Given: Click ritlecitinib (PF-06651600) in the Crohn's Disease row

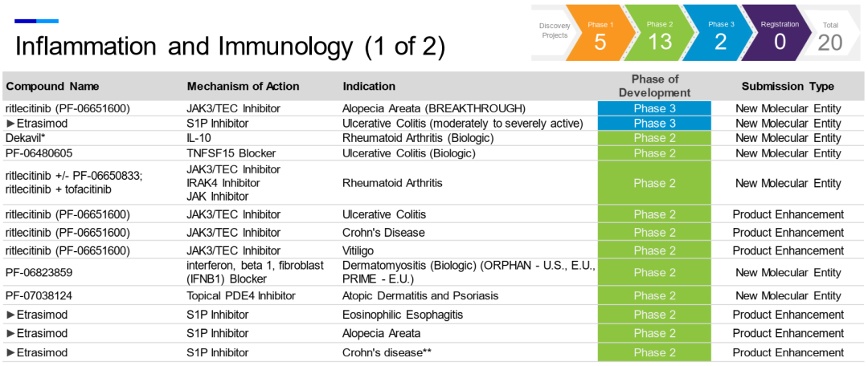Looking at the screenshot, I should [x=68, y=232].
